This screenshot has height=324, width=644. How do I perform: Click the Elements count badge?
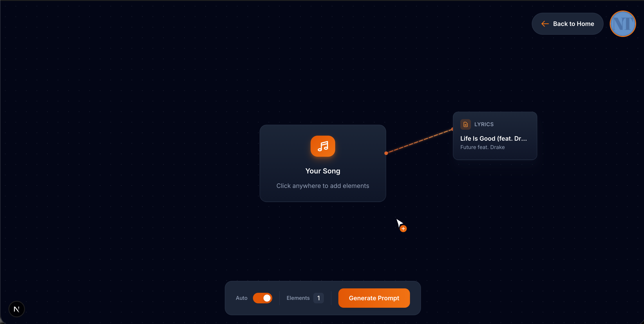(318, 298)
